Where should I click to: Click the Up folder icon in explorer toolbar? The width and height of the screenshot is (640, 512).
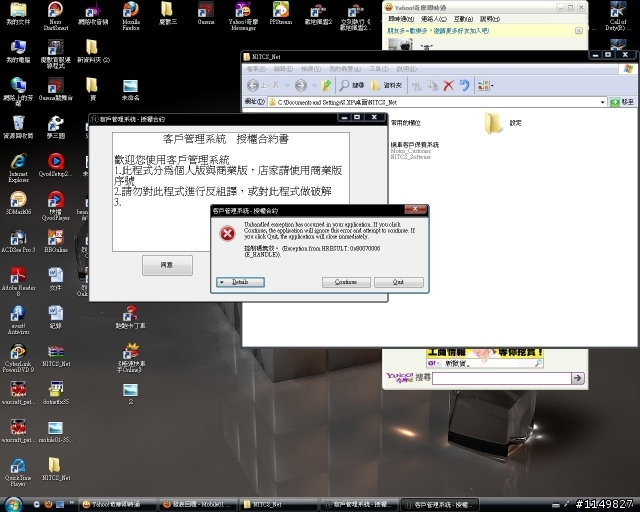tap(327, 85)
